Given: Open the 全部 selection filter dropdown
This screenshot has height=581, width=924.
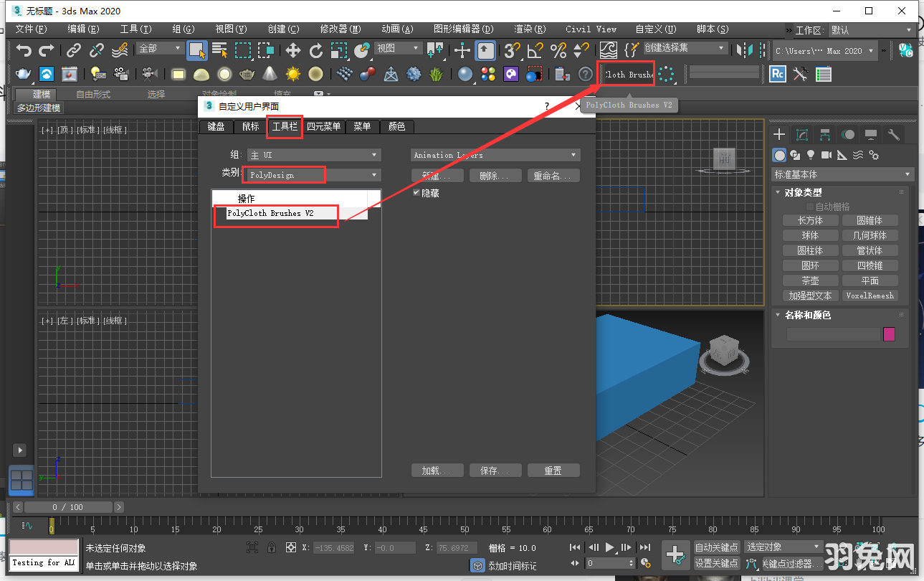Looking at the screenshot, I should coord(159,48).
